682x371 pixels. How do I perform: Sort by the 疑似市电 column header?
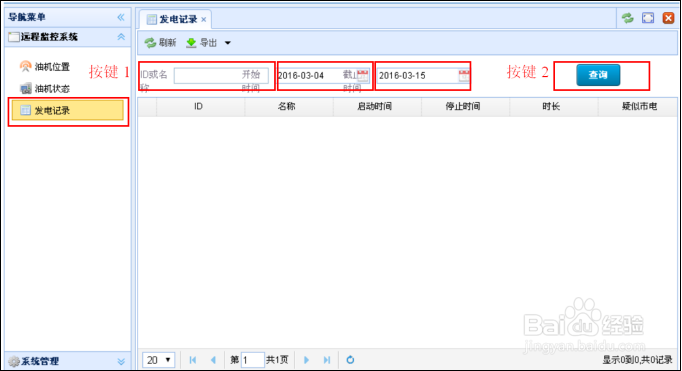[638, 107]
